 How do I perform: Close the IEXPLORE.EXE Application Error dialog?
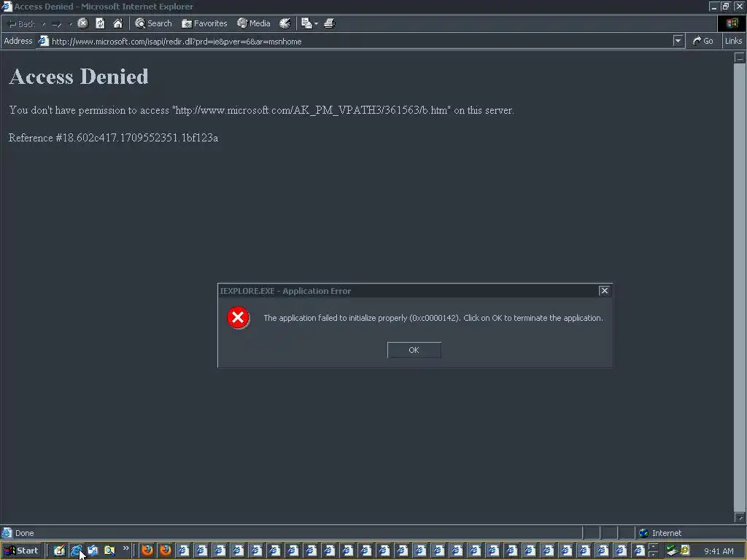coord(605,290)
